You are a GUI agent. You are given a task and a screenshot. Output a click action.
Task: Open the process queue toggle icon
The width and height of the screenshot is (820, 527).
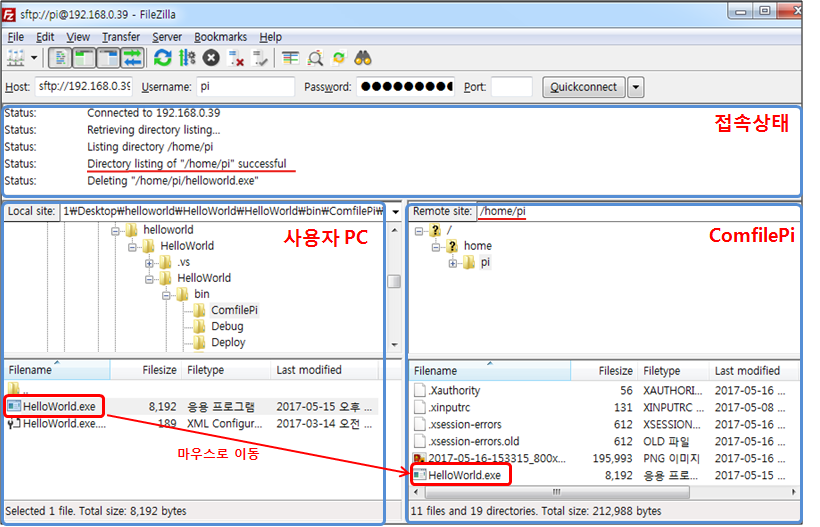186,58
